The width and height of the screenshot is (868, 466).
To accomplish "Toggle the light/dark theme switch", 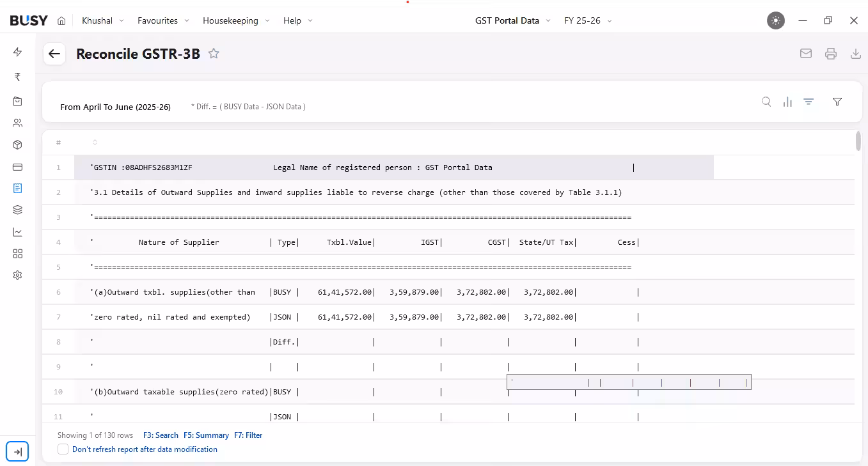I will [x=776, y=20].
